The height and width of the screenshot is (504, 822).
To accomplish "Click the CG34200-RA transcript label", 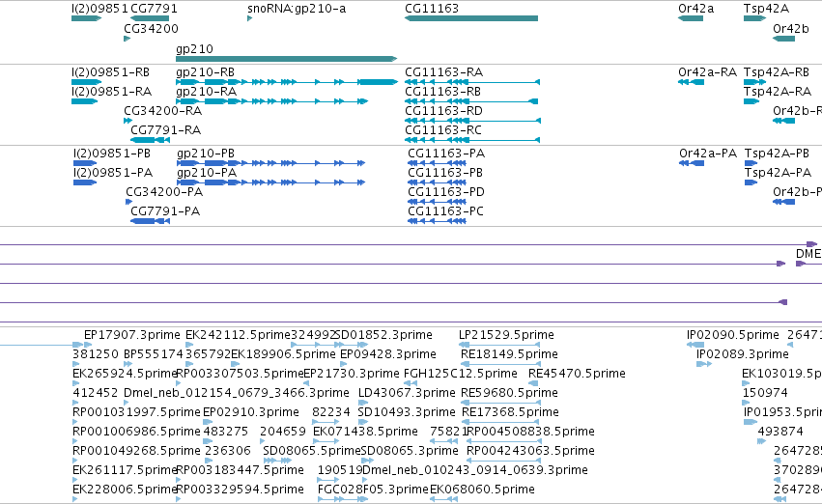I will pos(162,111).
